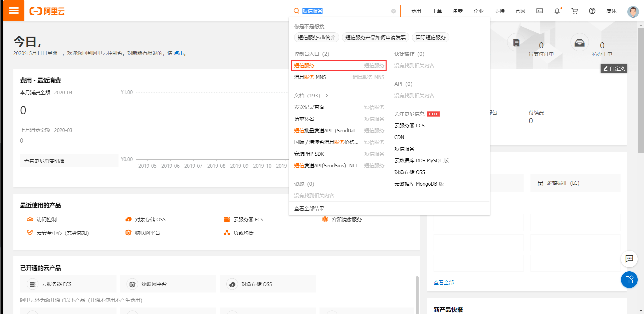644x314 pixels.
Task: Click the 逻辑编排 (LC) card
Action: click(575, 183)
